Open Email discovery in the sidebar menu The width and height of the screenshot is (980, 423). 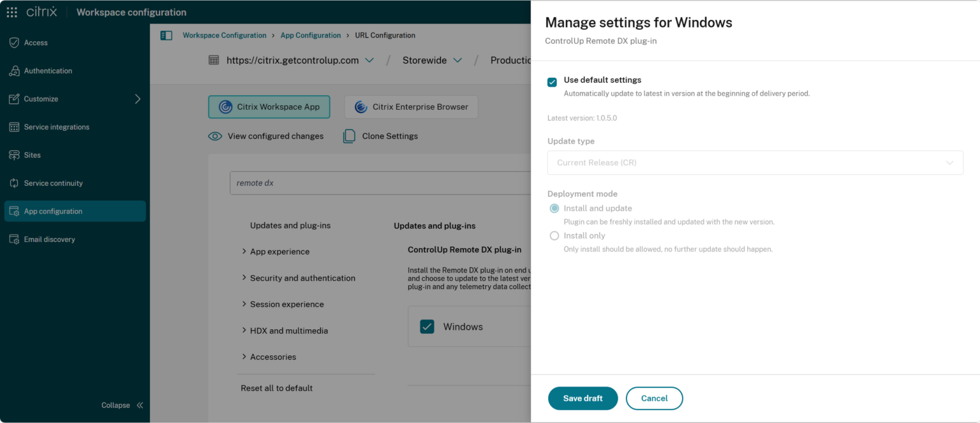(x=49, y=239)
